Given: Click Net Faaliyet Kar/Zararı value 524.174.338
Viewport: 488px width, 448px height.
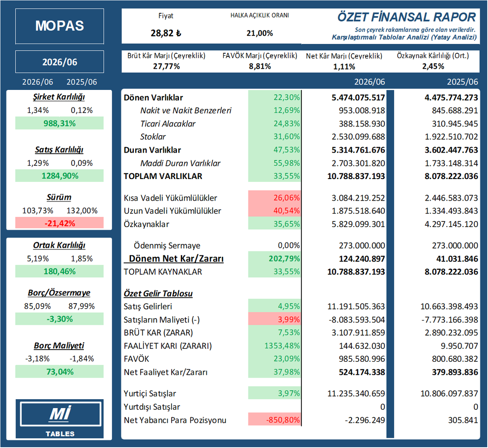Looking at the screenshot, I should tap(362, 372).
